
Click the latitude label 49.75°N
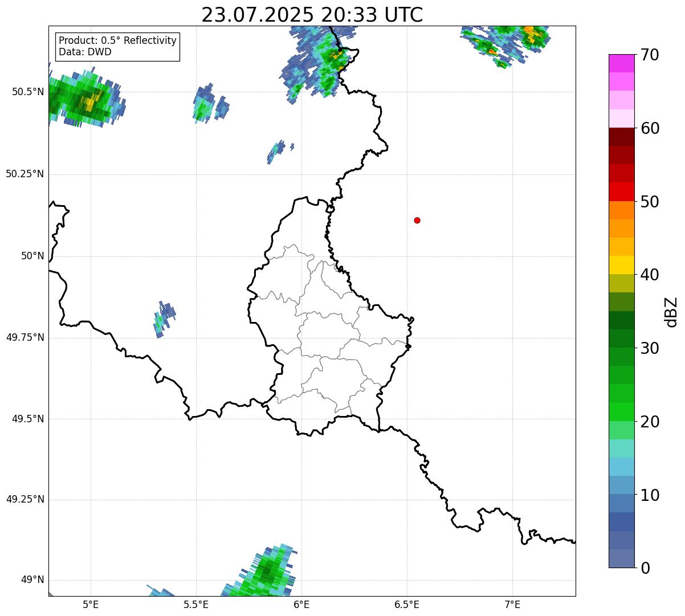pos(25,337)
